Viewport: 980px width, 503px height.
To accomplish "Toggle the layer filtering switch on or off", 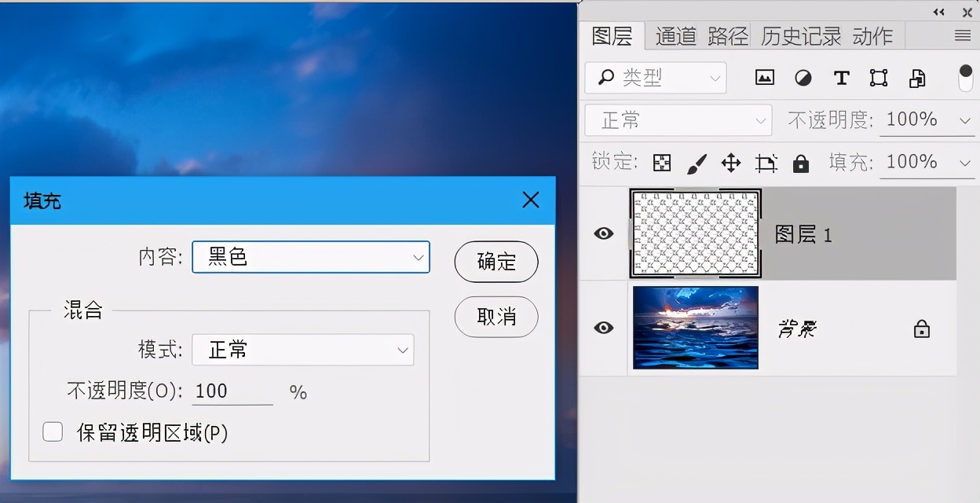I will pos(966,78).
